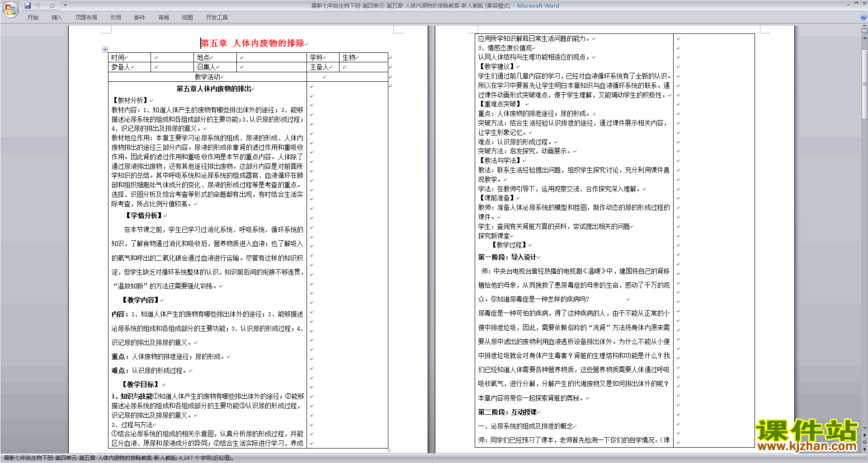Click the red heading 第五章 人体内废物的排除

pyautogui.click(x=253, y=43)
